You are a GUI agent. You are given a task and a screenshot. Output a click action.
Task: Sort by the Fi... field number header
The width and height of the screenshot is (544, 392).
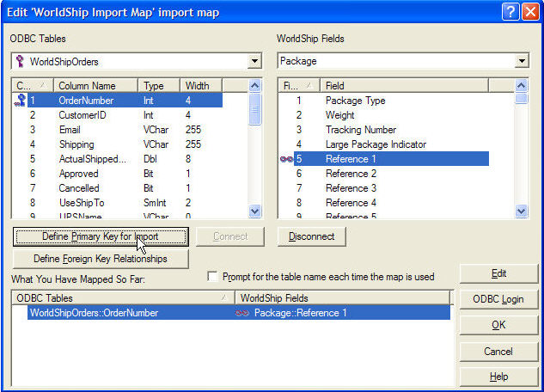click(299, 86)
